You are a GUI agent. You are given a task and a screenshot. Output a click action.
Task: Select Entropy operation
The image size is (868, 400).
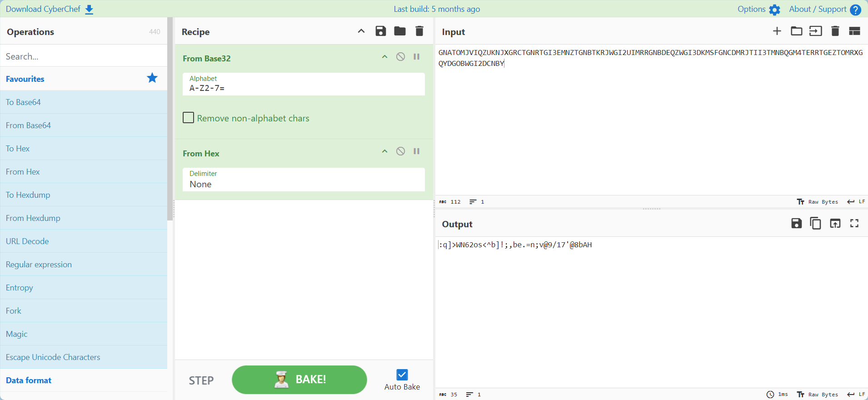coord(84,287)
